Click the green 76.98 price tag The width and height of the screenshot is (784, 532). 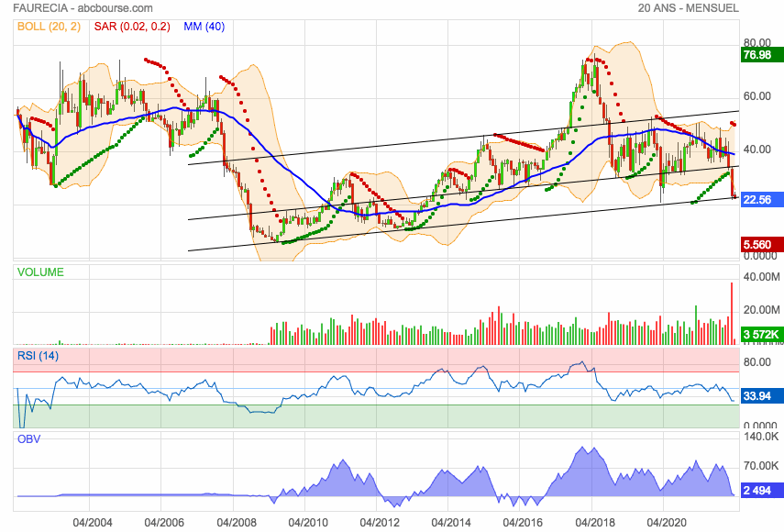[x=761, y=54]
